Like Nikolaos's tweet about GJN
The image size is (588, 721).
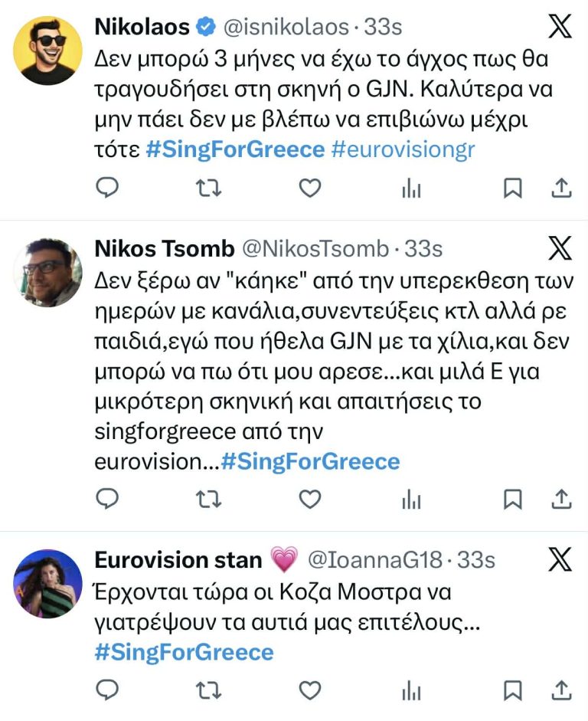[x=309, y=187]
